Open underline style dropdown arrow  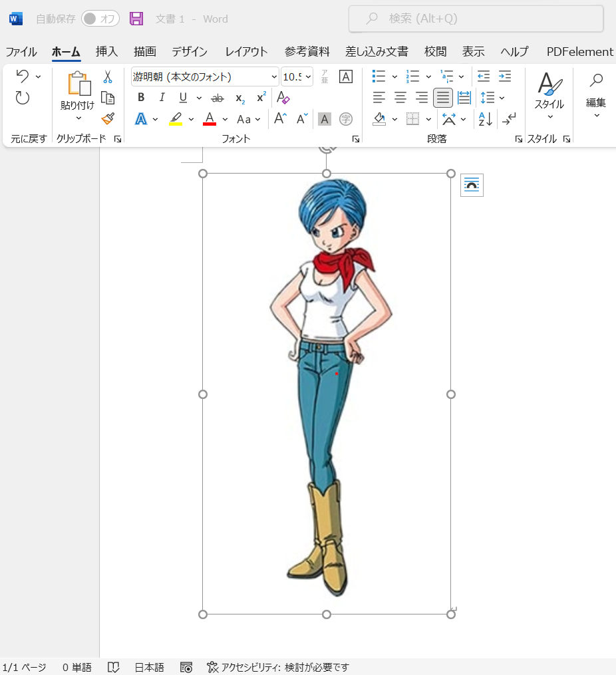[x=199, y=98]
